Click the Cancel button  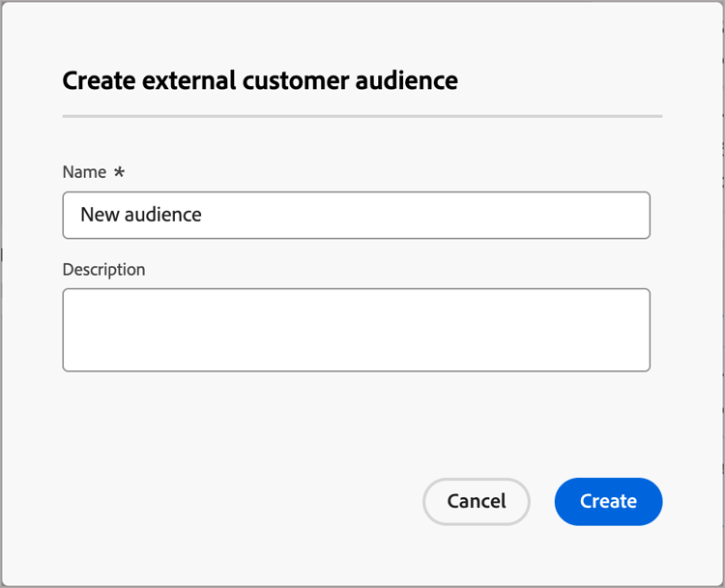click(477, 501)
